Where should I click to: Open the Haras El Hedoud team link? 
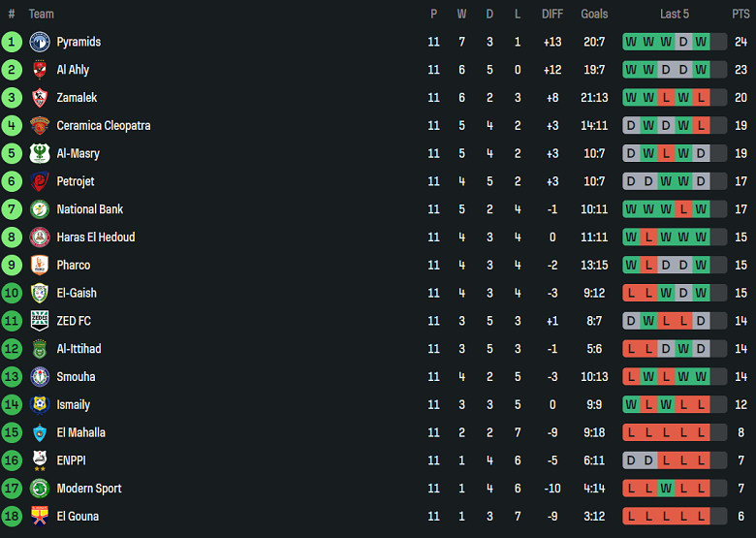(95, 237)
